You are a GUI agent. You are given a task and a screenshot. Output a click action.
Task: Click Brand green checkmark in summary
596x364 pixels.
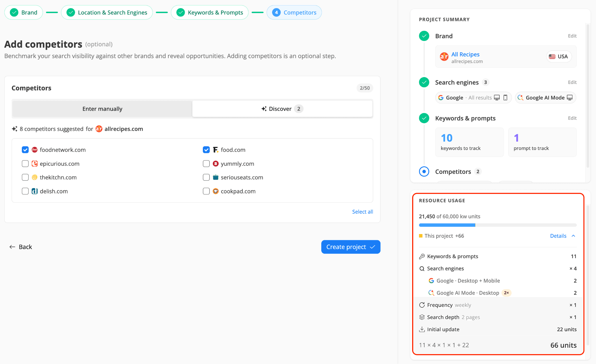(x=424, y=36)
